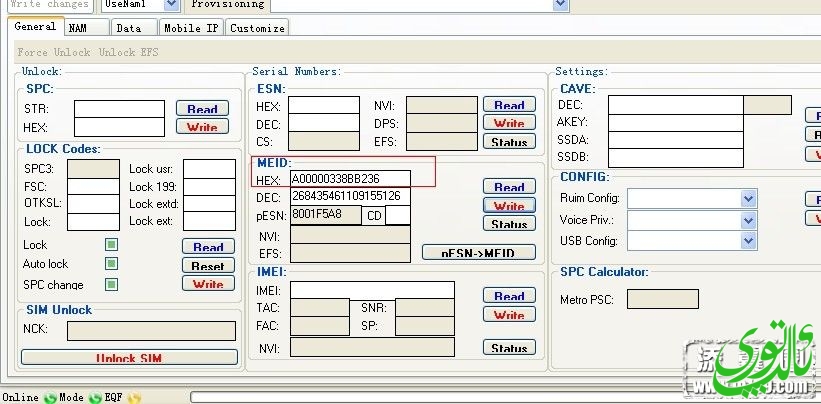The height and width of the screenshot is (404, 821).
Task: Click the Online status icon
Action: pos(50,398)
